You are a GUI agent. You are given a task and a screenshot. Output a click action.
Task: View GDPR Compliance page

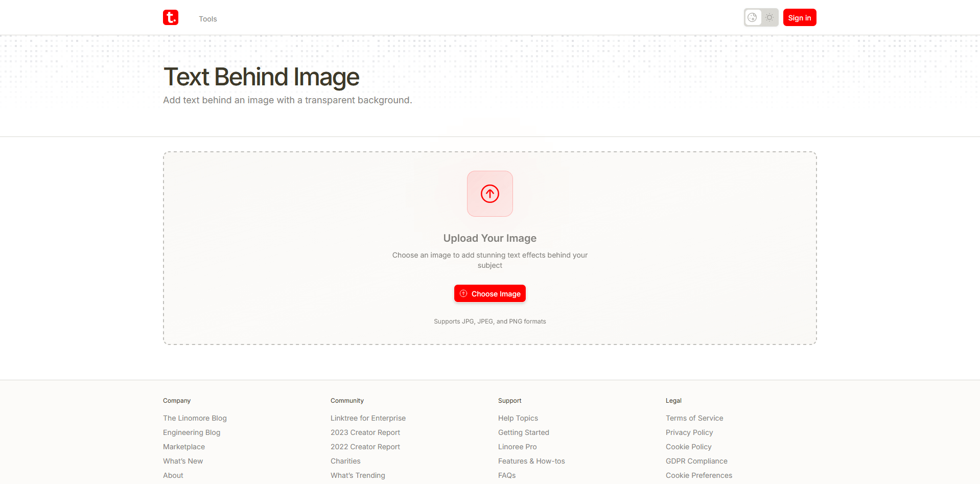coord(696,461)
